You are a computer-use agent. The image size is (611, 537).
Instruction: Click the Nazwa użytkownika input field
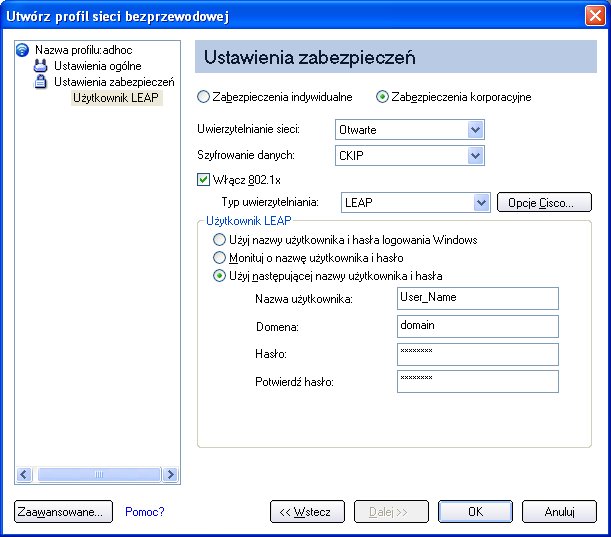coord(478,299)
